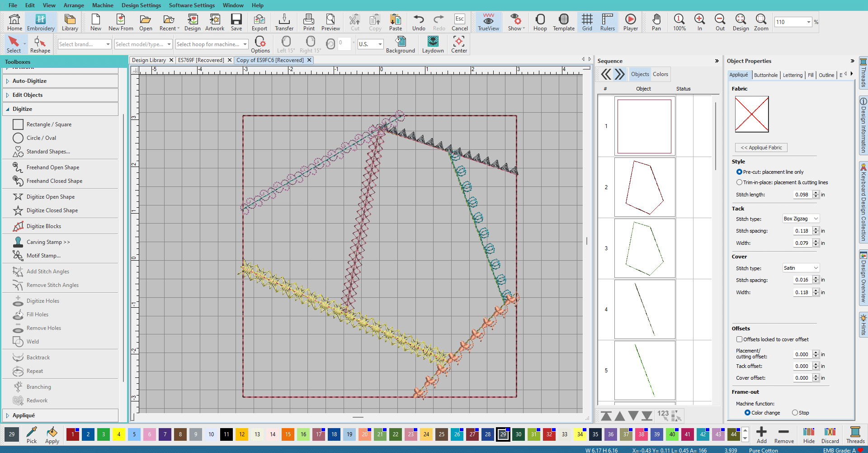Screen dimensions: 868x453
Task: Remove a color from the palette
Action: point(784,435)
